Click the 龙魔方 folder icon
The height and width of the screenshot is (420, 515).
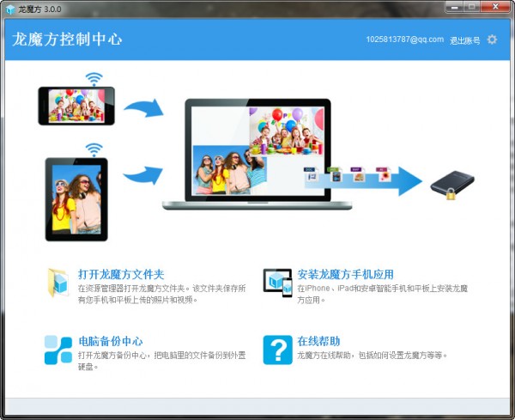[58, 283]
